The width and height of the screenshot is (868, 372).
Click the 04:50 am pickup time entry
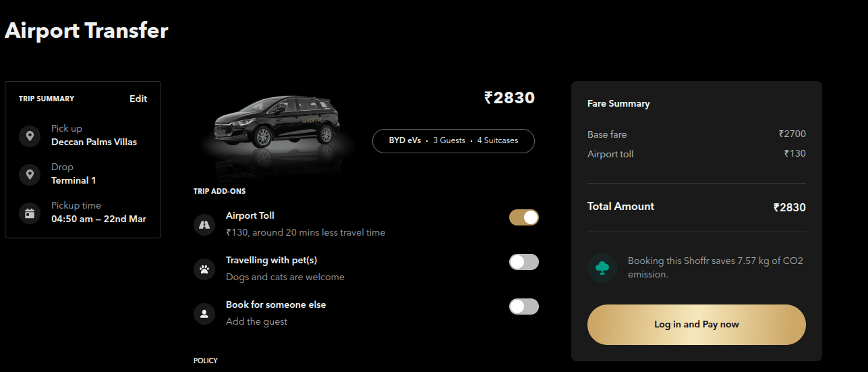tap(98, 219)
